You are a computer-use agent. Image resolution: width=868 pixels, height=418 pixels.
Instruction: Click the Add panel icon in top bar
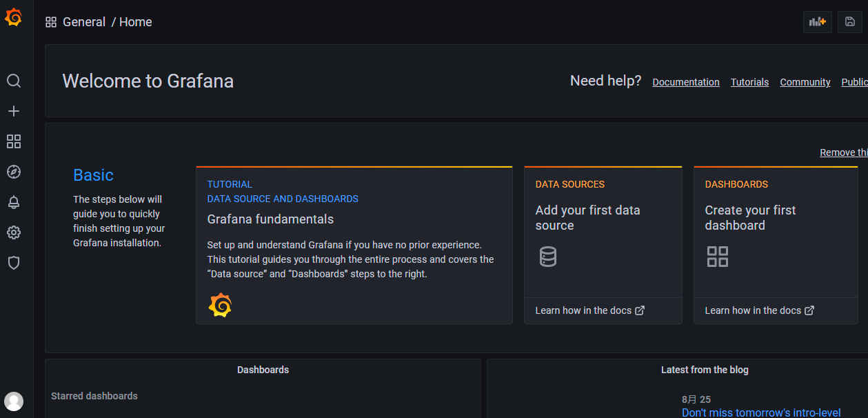tap(818, 22)
